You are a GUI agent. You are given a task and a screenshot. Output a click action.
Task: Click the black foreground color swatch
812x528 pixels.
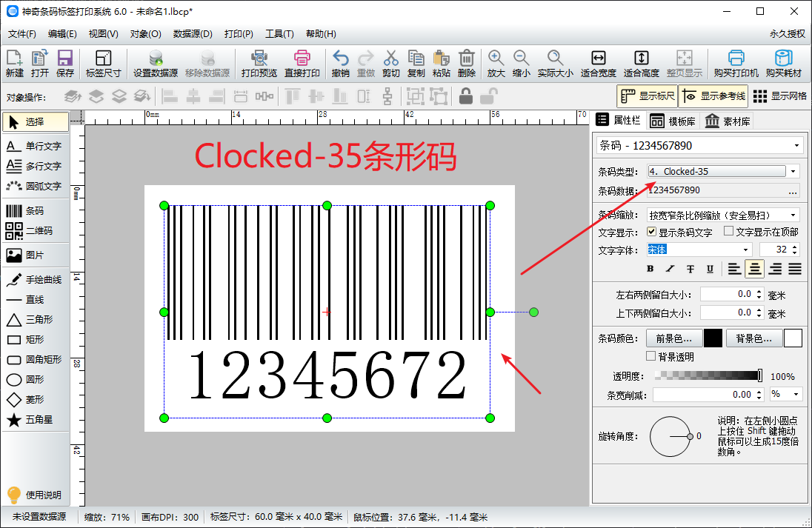point(713,338)
